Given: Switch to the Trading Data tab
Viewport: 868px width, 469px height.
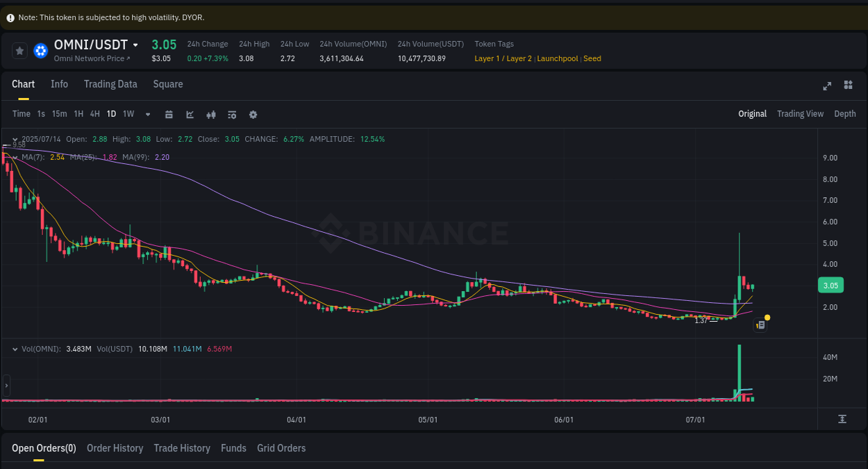Looking at the screenshot, I should pos(110,83).
